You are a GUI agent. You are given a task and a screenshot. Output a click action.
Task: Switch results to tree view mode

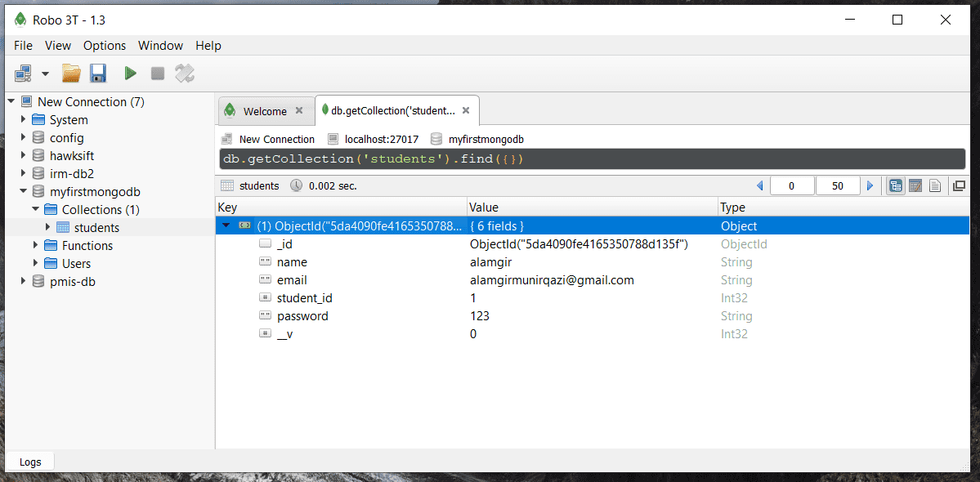tap(896, 185)
